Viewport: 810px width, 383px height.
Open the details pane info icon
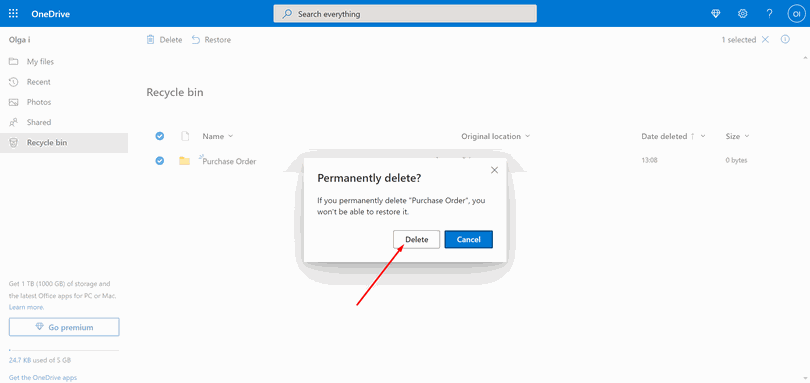[785, 39]
